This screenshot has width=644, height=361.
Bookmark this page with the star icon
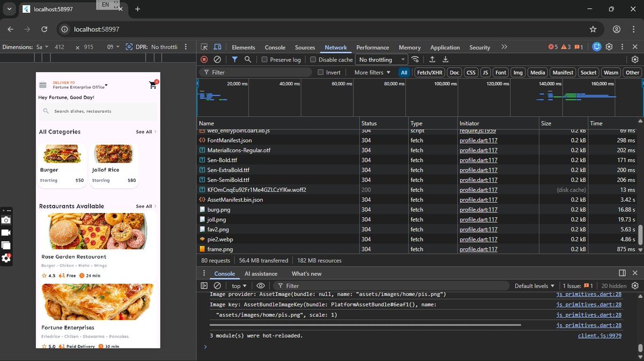(x=593, y=30)
